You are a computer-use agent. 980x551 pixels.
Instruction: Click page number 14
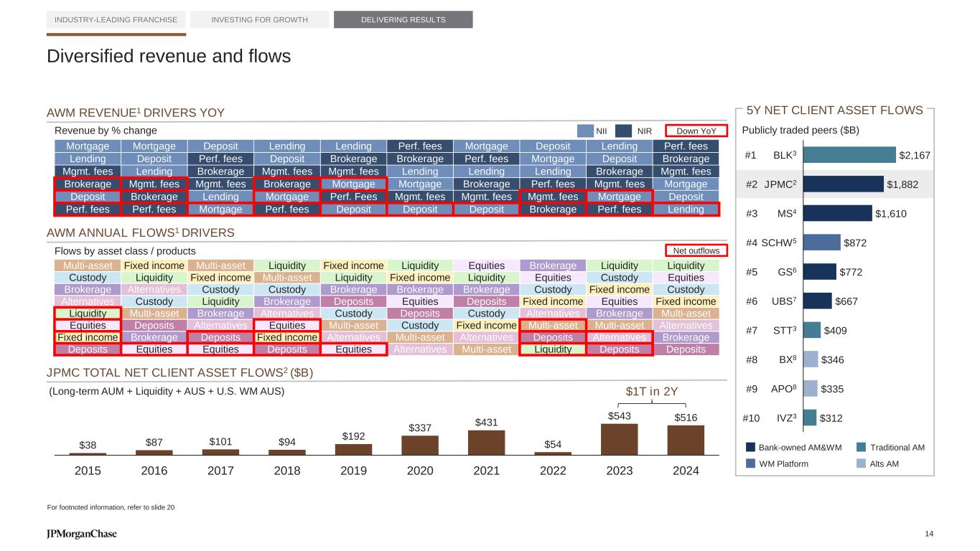click(x=929, y=534)
